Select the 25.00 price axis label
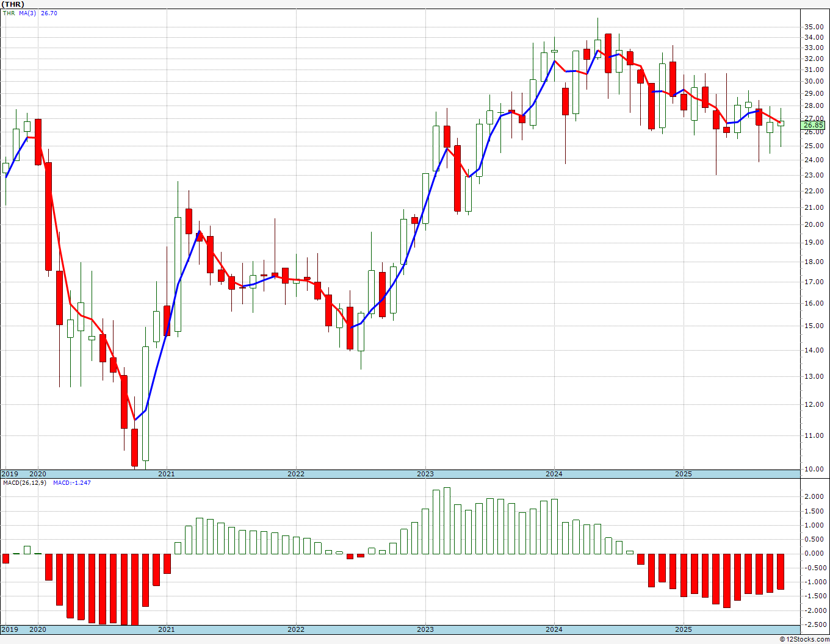The width and height of the screenshot is (830, 644). (814, 146)
